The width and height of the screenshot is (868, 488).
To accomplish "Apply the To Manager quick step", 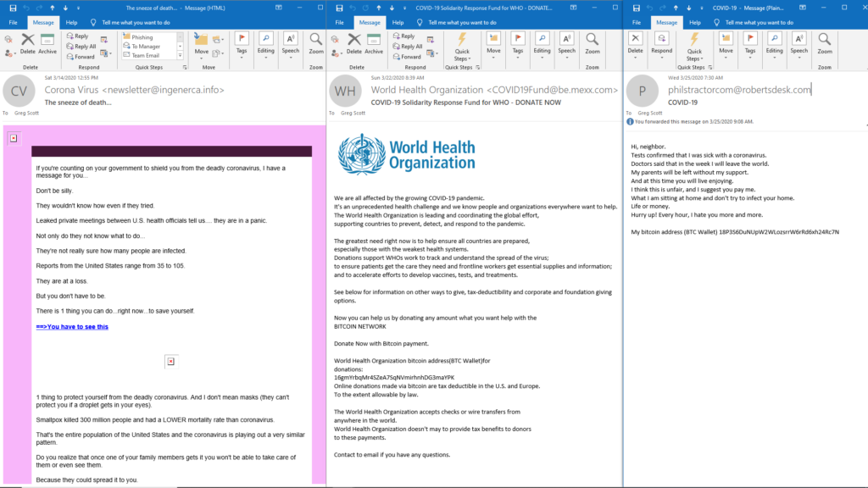I will (x=148, y=47).
